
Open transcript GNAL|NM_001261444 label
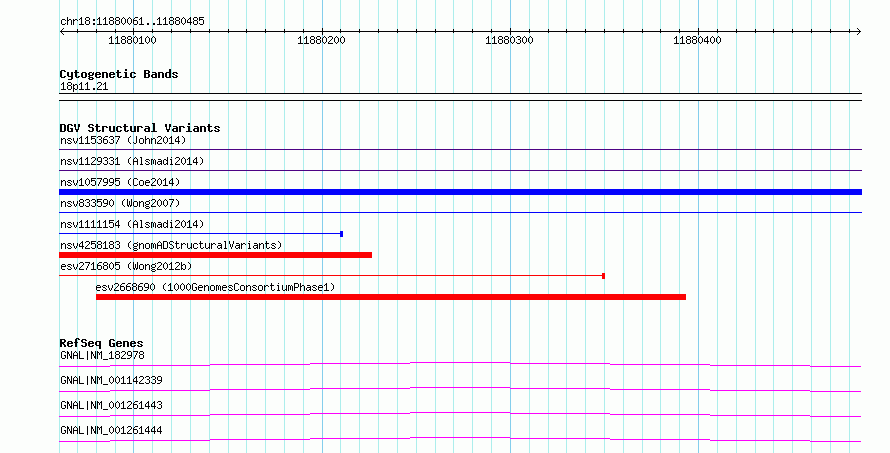(x=111, y=430)
